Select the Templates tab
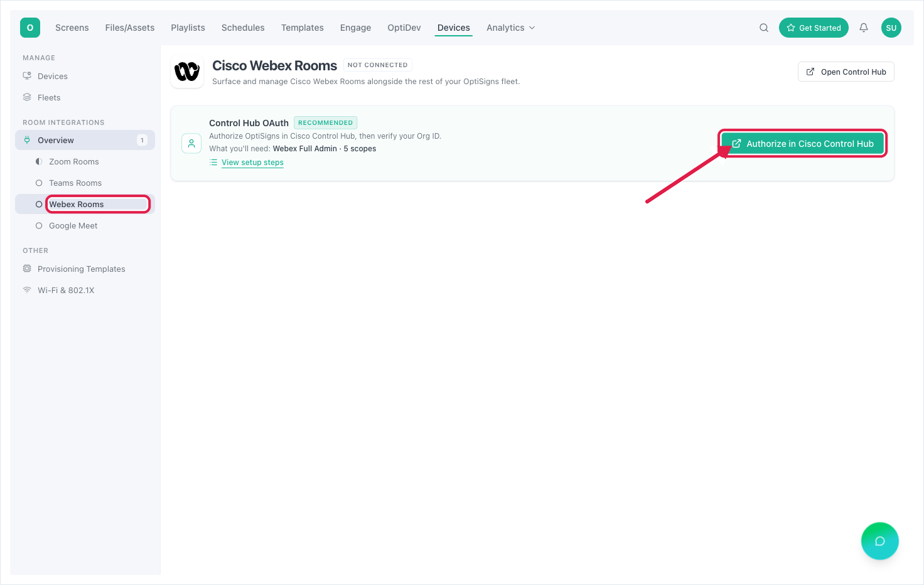 point(303,28)
